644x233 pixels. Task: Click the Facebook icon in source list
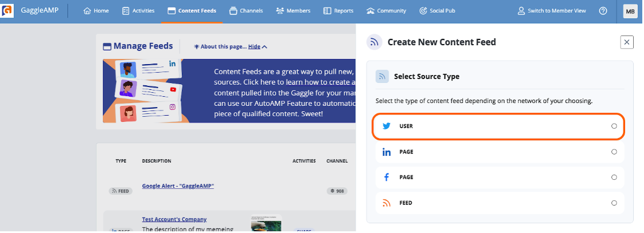pos(387,177)
